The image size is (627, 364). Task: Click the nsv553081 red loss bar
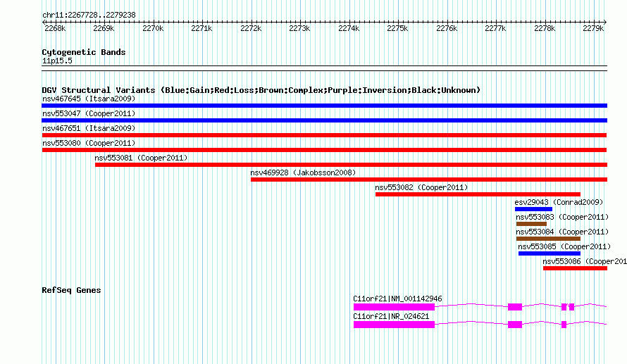351,165
